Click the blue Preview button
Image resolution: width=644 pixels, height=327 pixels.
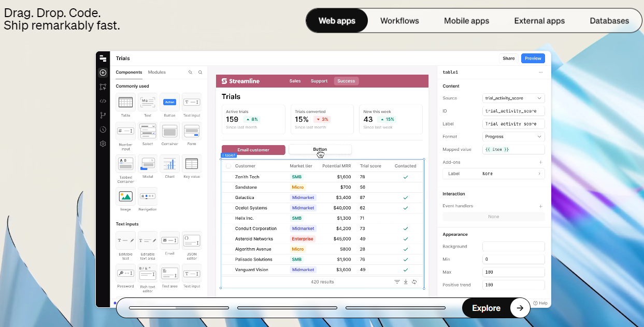(x=533, y=59)
